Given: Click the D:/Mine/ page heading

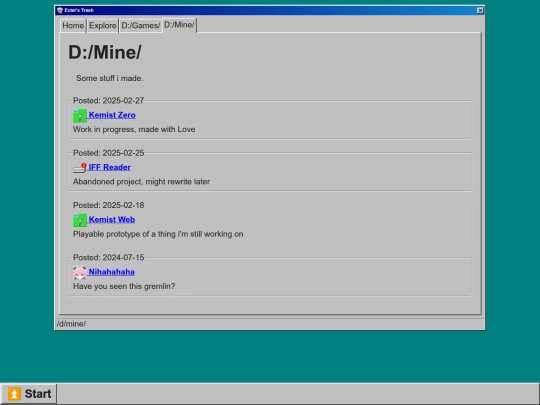Looking at the screenshot, I should pyautogui.click(x=105, y=52).
